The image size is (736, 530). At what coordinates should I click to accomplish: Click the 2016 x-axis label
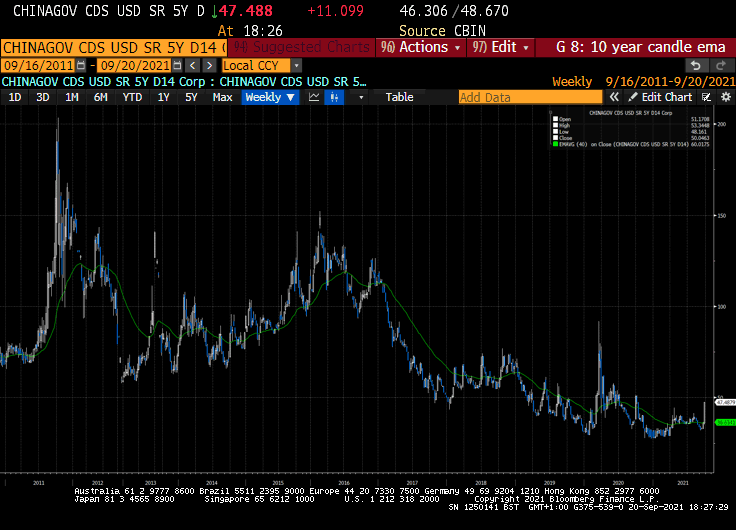(x=344, y=483)
